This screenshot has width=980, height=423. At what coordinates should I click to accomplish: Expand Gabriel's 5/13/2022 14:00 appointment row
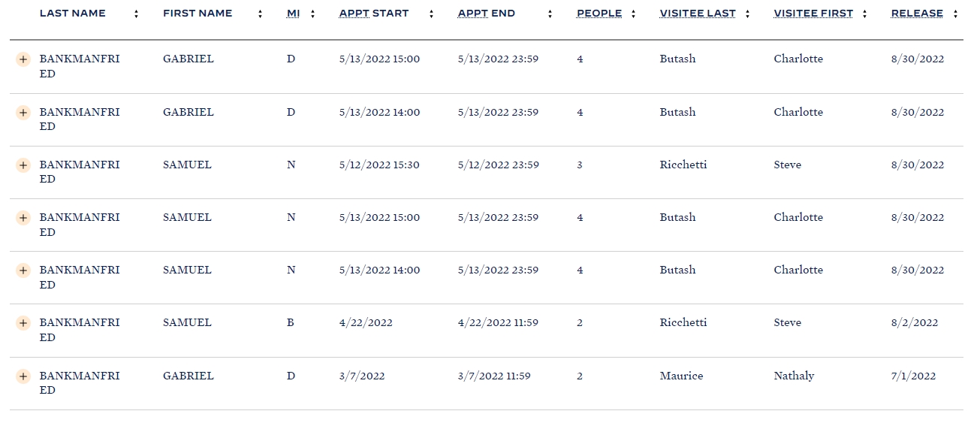(x=23, y=113)
